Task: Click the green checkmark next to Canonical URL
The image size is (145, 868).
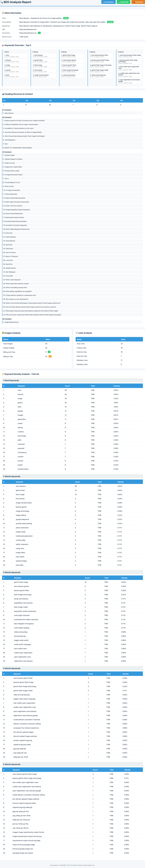Action: [39, 33]
